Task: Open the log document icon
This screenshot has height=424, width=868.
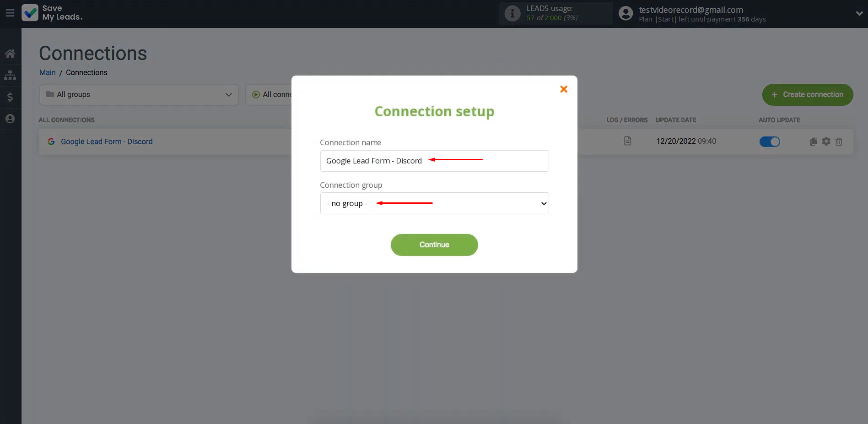Action: (x=628, y=141)
